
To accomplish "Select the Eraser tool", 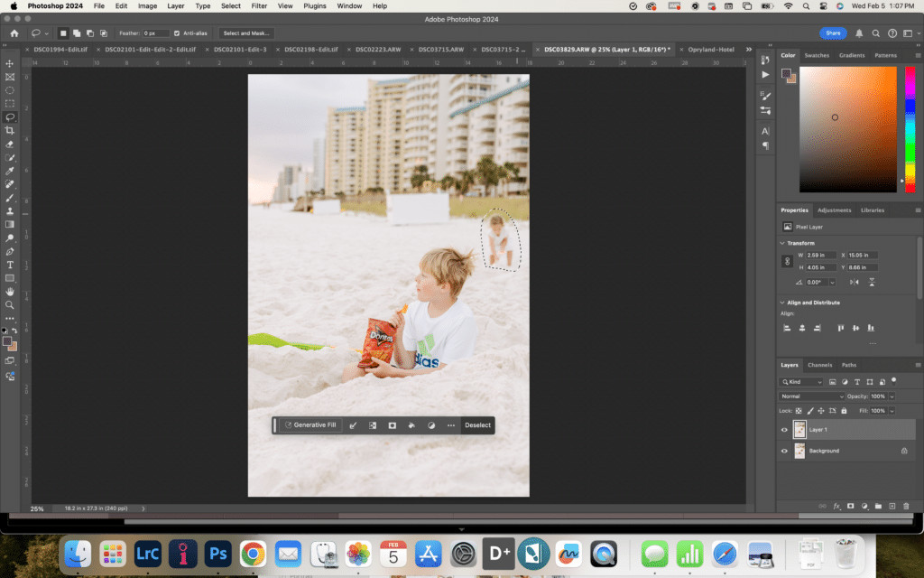I will (x=9, y=144).
